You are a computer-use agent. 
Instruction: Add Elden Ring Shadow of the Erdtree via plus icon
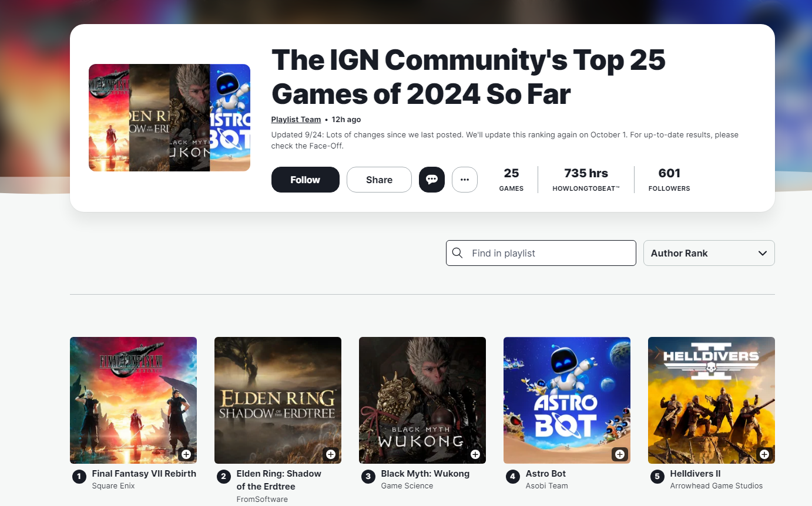330,454
